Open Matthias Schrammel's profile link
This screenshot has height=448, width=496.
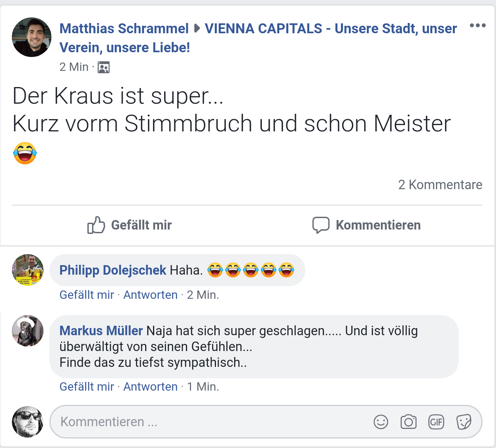[x=124, y=28]
